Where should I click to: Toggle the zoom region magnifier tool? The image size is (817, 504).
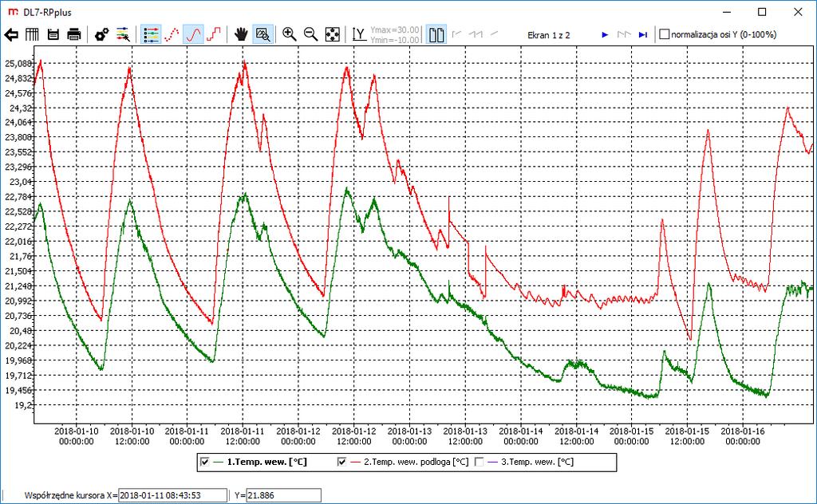click(x=263, y=35)
